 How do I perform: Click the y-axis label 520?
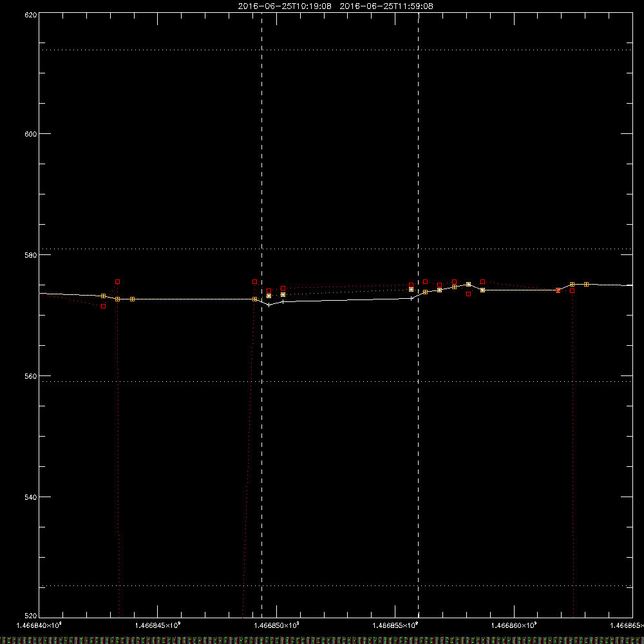[x=31, y=616]
